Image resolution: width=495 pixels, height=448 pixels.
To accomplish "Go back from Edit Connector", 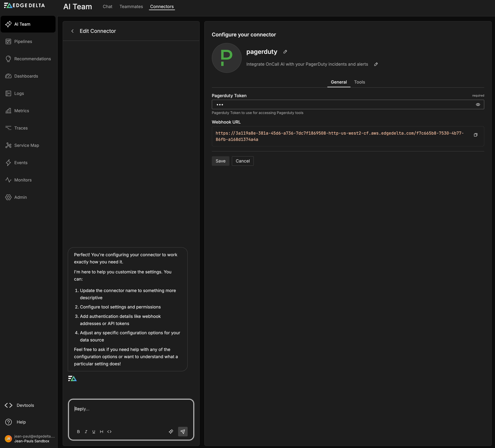I will (72, 31).
